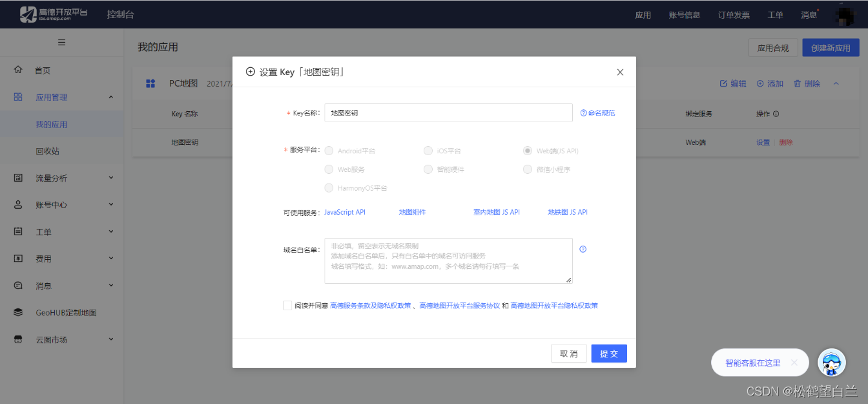Dismiss the 智能客服在这里 tooltip

click(x=794, y=363)
